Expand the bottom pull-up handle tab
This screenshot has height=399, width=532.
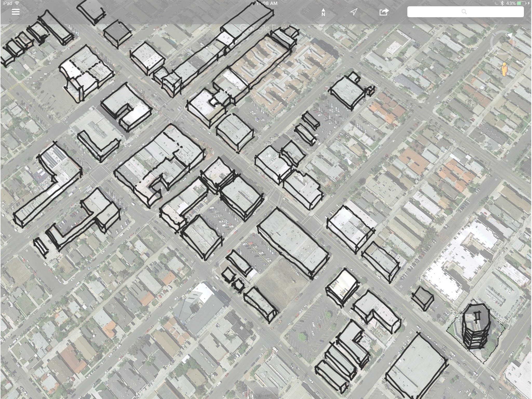pos(266,393)
